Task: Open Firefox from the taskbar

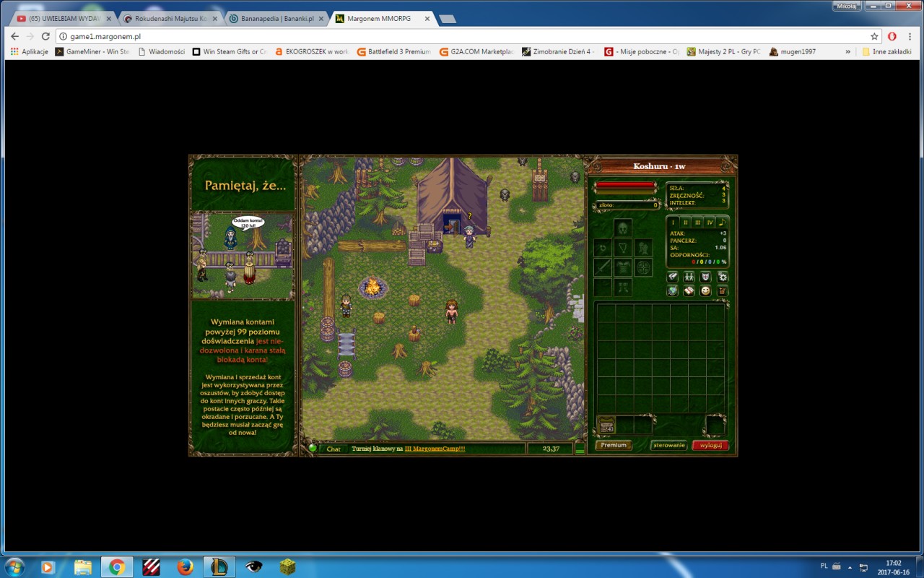Action: point(185,567)
